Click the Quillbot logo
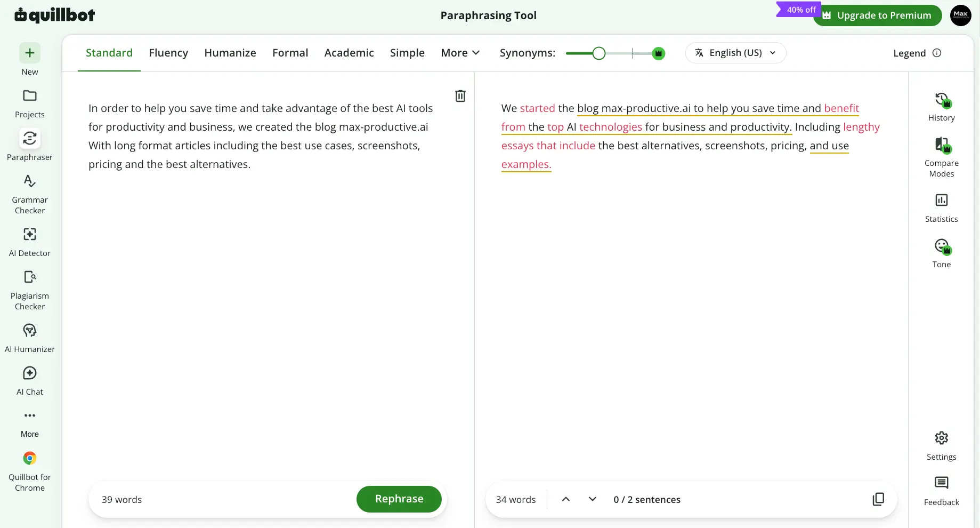Viewport: 980px width, 528px height. point(55,15)
